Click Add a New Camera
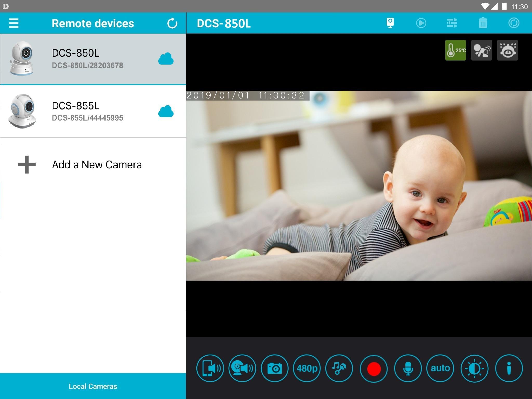This screenshot has height=399, width=532. [x=97, y=165]
